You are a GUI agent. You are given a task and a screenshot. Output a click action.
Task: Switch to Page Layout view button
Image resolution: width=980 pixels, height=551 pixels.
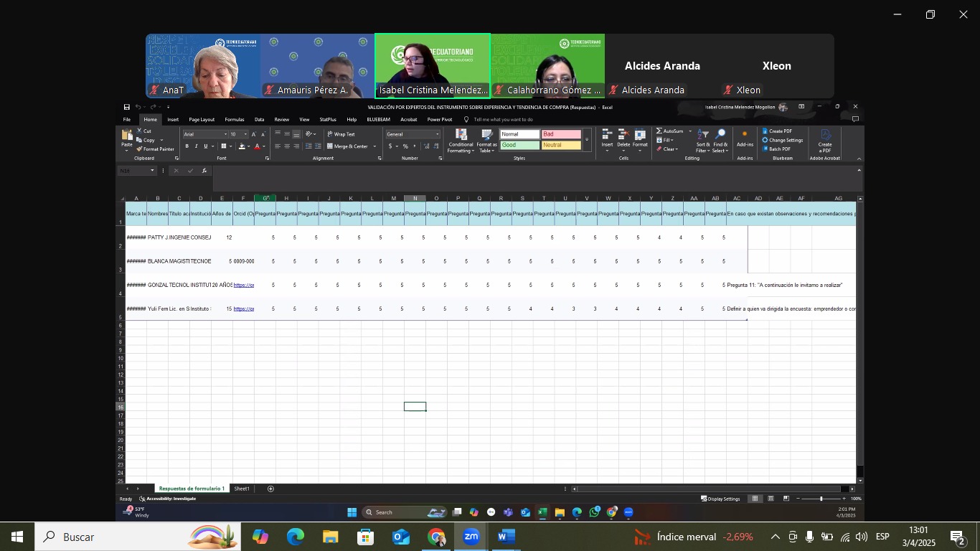click(771, 499)
